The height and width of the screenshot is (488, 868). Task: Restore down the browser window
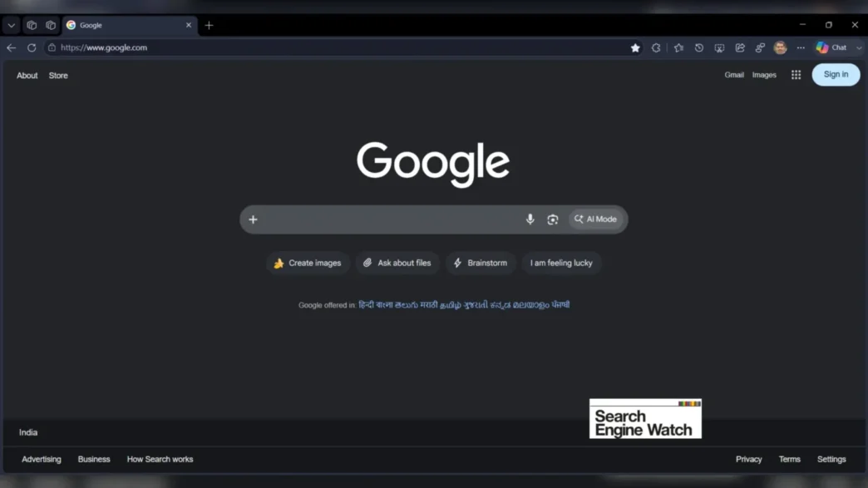[x=829, y=25]
